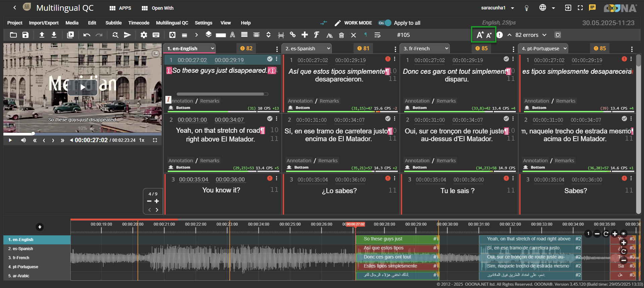
Task: Toggle approval checkmark on English subtitle 1
Action: (x=270, y=59)
